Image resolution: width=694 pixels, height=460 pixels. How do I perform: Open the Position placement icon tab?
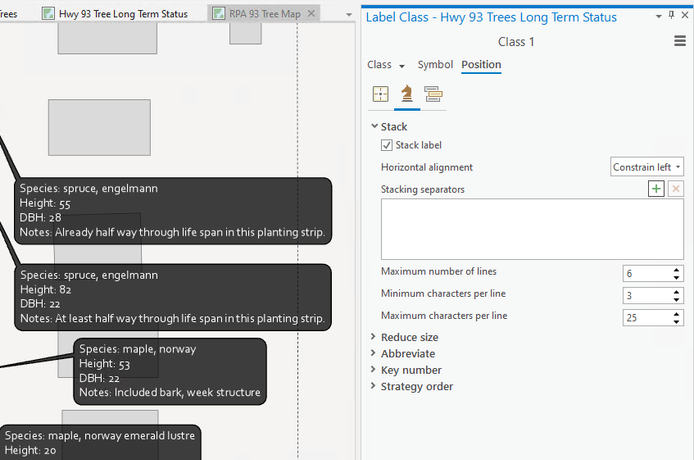point(380,94)
